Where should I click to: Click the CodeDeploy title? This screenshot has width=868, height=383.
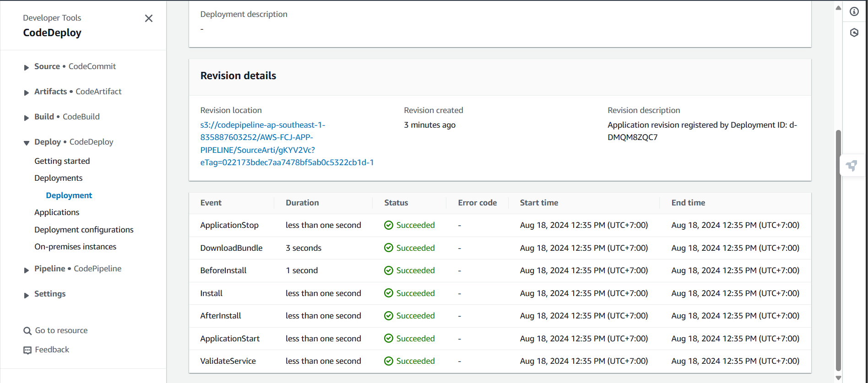tap(52, 33)
